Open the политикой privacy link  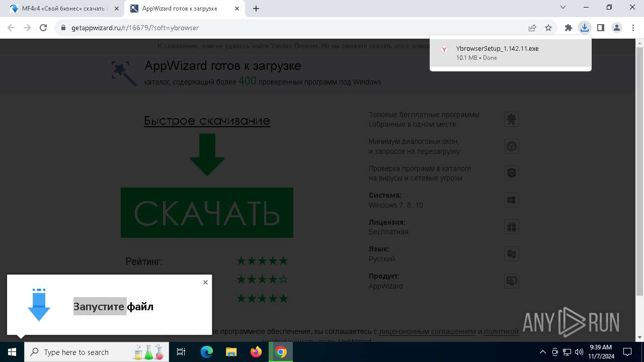tap(501, 332)
